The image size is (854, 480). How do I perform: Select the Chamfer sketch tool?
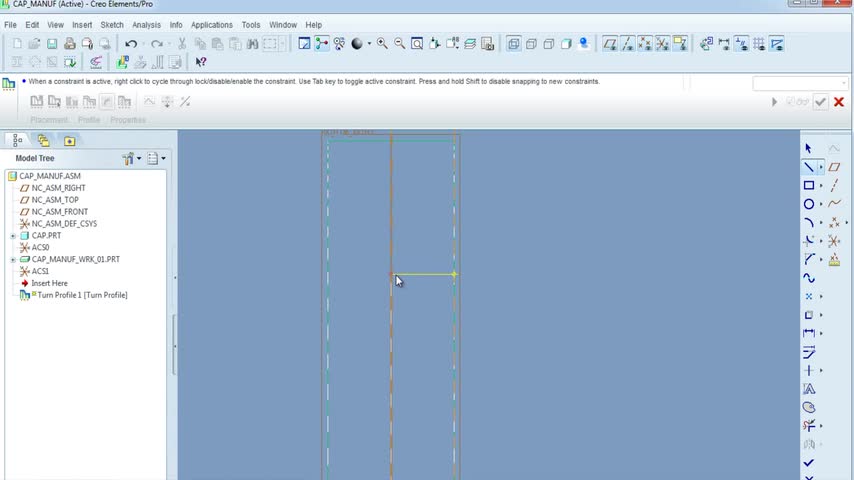pos(809,259)
